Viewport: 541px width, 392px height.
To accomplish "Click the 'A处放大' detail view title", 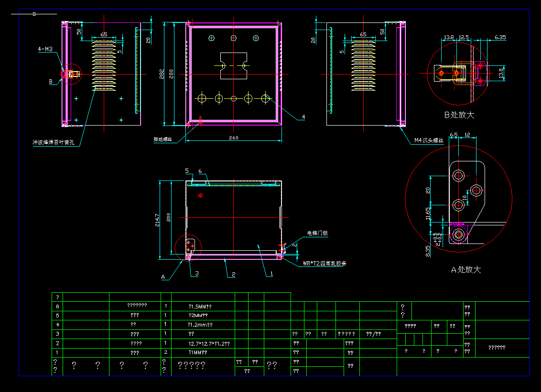I will (x=466, y=270).
